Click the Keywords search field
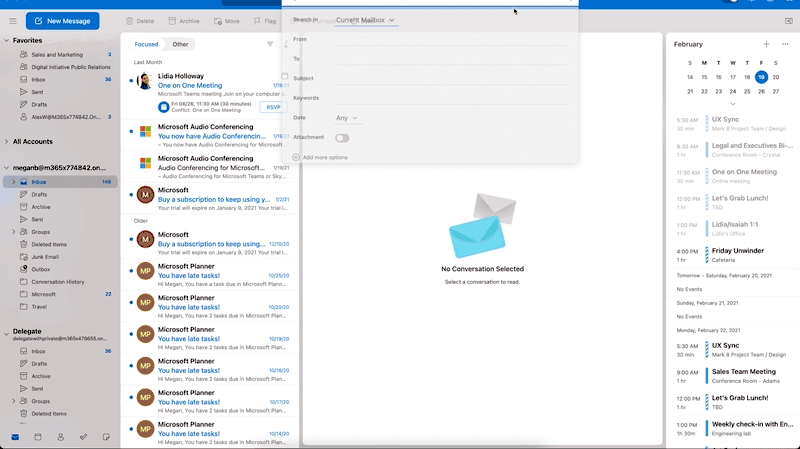 451,98
